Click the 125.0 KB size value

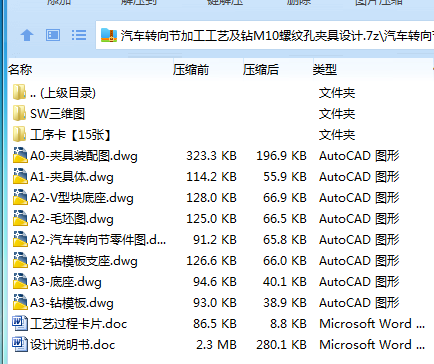coord(211,219)
